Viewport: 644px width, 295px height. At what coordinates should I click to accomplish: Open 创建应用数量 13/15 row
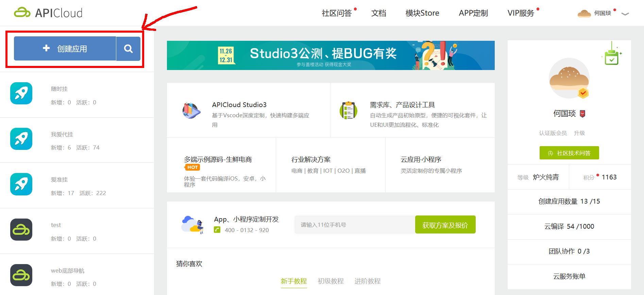click(x=569, y=202)
